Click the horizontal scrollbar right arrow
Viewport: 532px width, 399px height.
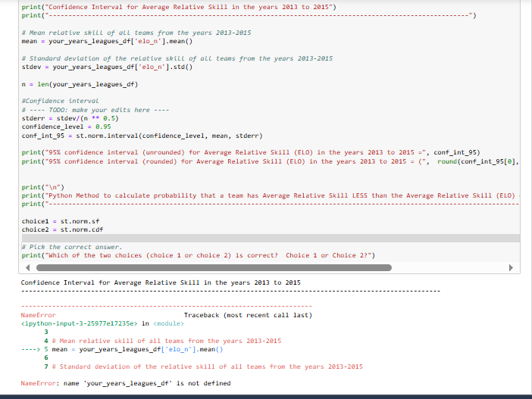511,268
